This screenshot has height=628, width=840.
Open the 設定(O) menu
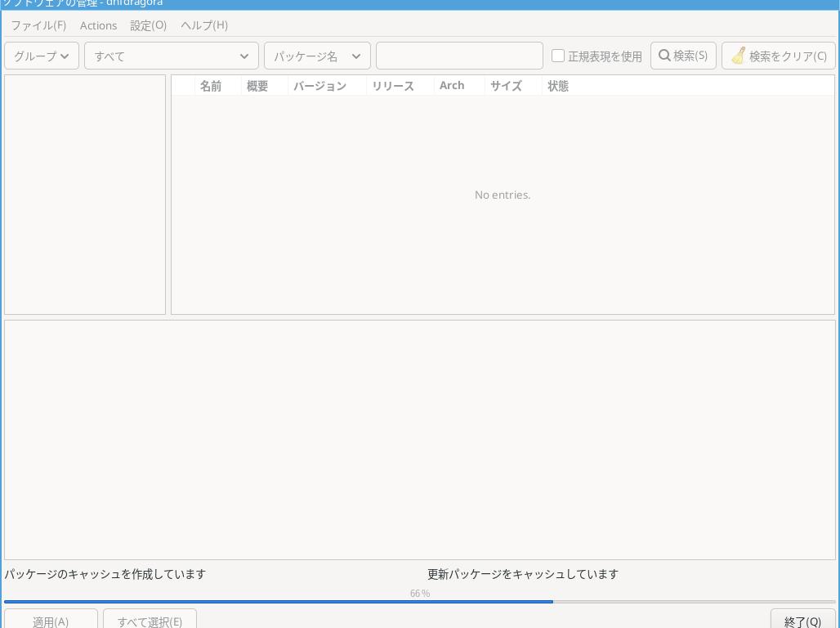click(149, 25)
